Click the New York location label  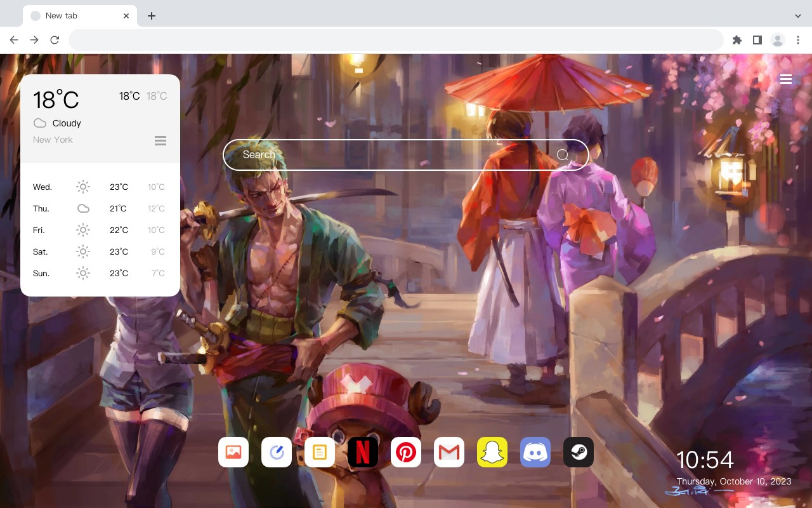tap(53, 140)
